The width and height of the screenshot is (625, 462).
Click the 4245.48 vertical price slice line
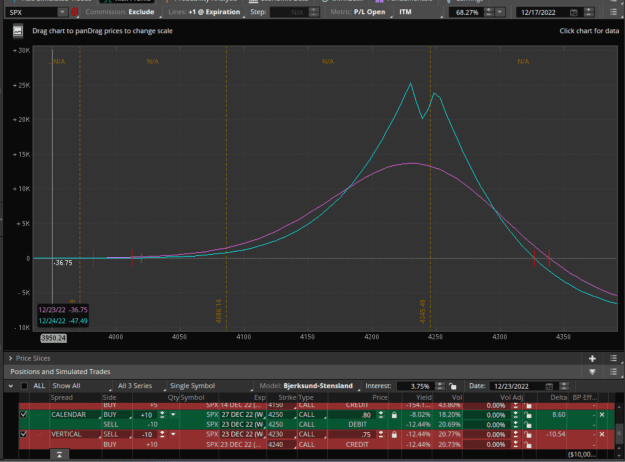click(x=430, y=187)
